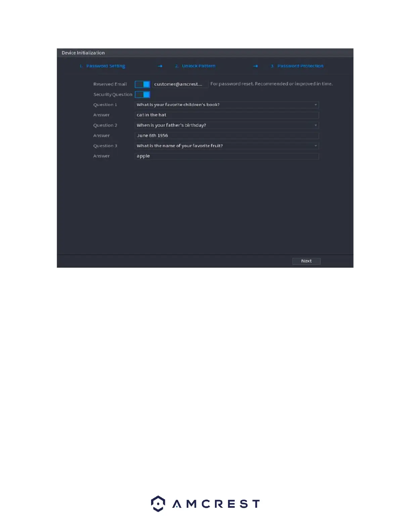Click the 'Device Initialization' title text

pos(83,53)
